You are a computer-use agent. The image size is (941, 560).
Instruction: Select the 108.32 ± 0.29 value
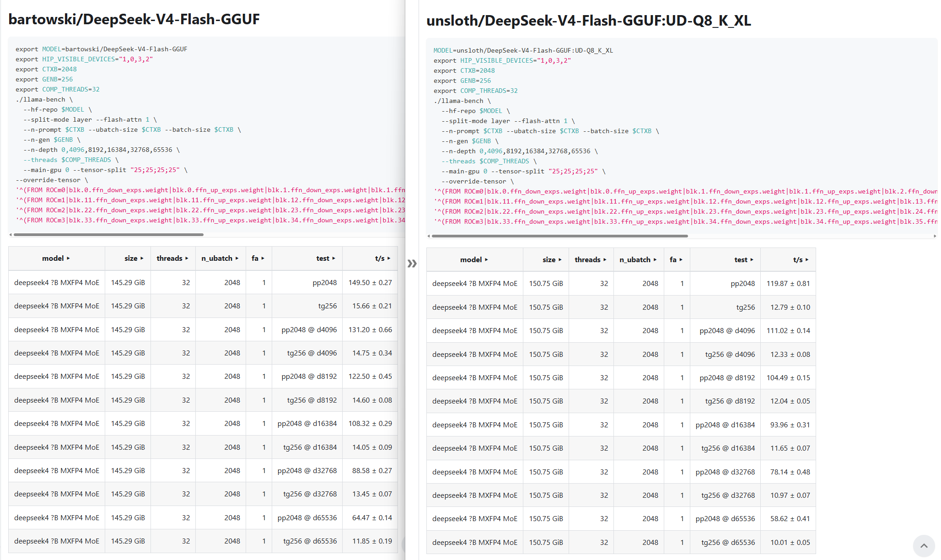click(370, 424)
